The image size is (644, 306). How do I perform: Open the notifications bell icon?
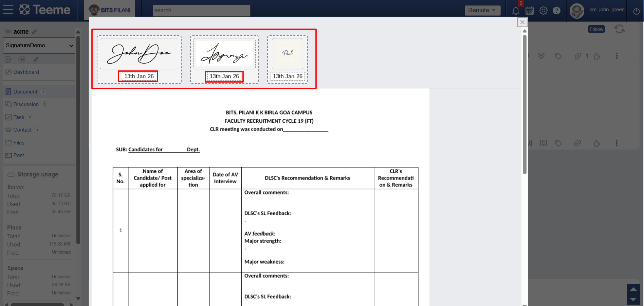tap(516, 11)
